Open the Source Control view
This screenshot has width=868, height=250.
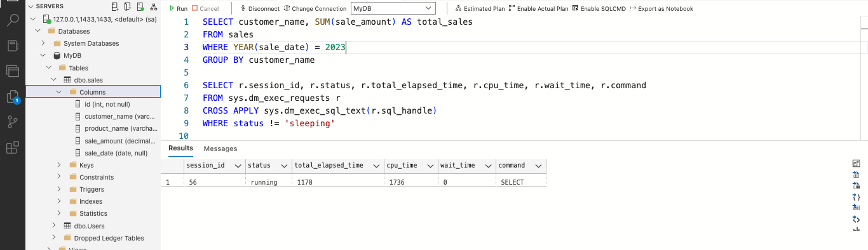(12, 122)
